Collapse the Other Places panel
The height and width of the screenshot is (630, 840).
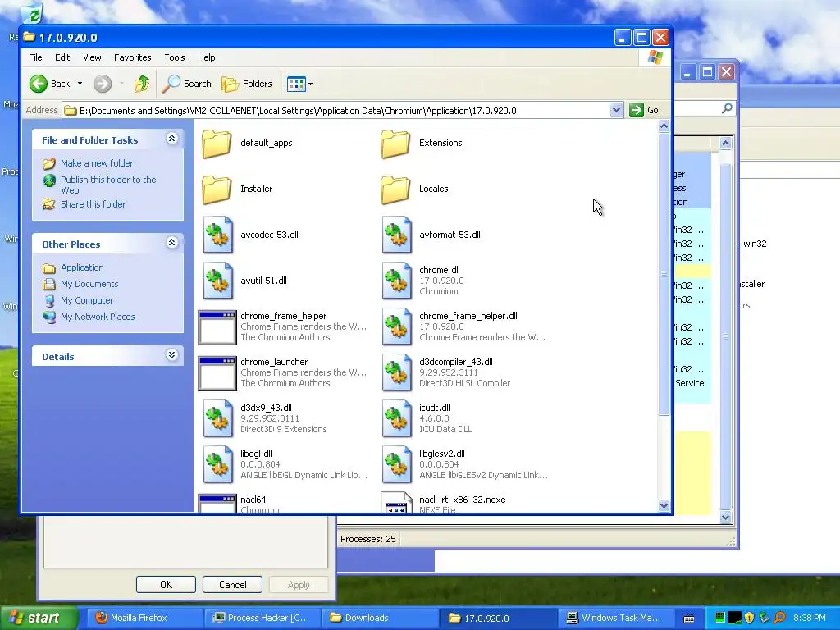pyautogui.click(x=171, y=243)
